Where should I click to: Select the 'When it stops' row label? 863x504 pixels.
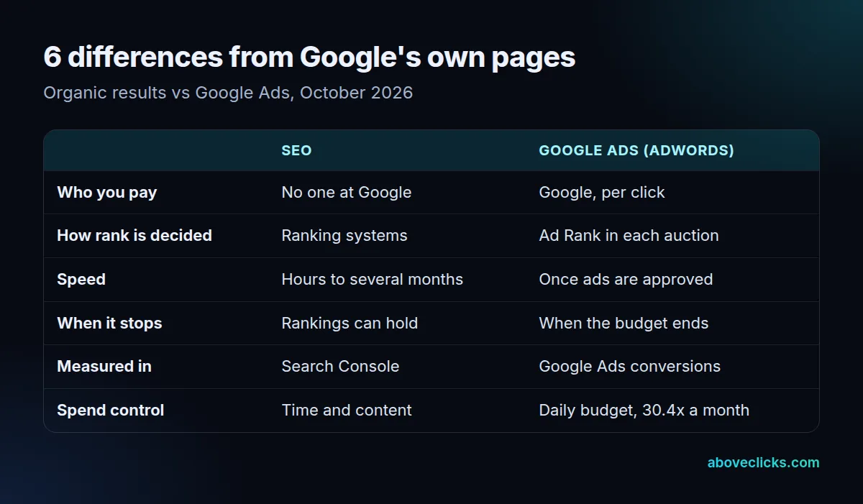click(109, 324)
